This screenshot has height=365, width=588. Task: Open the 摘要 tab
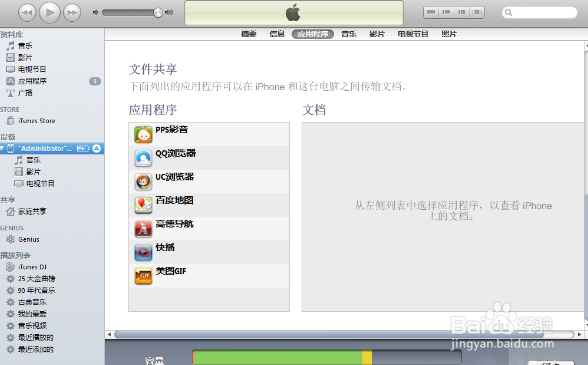[249, 34]
